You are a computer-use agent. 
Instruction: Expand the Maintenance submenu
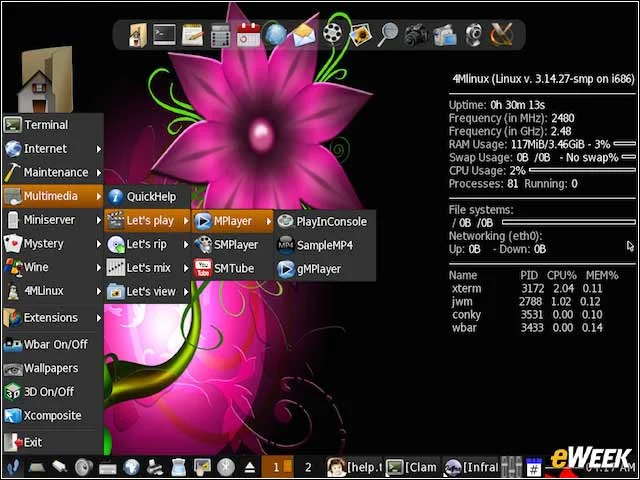click(x=52, y=172)
